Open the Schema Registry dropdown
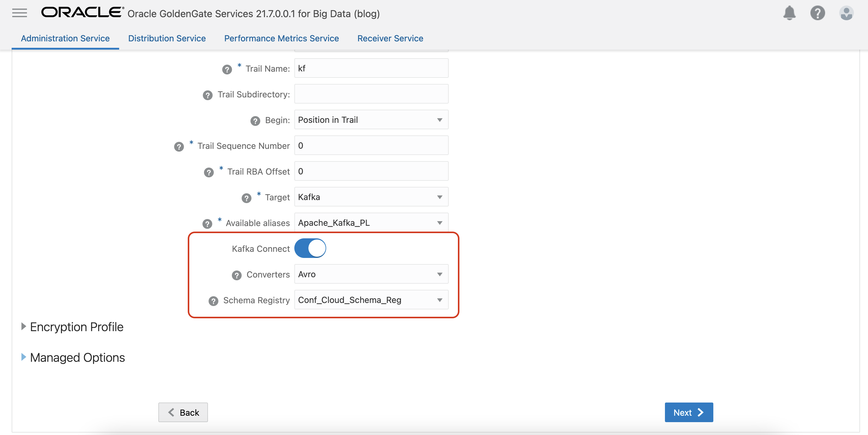The image size is (868, 435). pos(371,300)
